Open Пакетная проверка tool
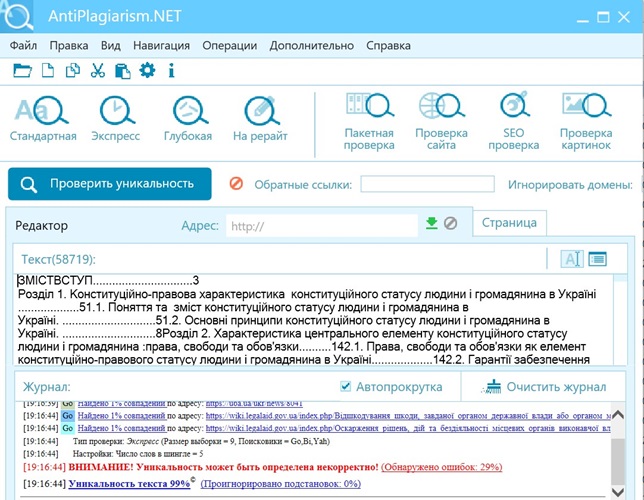Image resolution: width=644 pixels, height=500 pixels. pyautogui.click(x=369, y=122)
